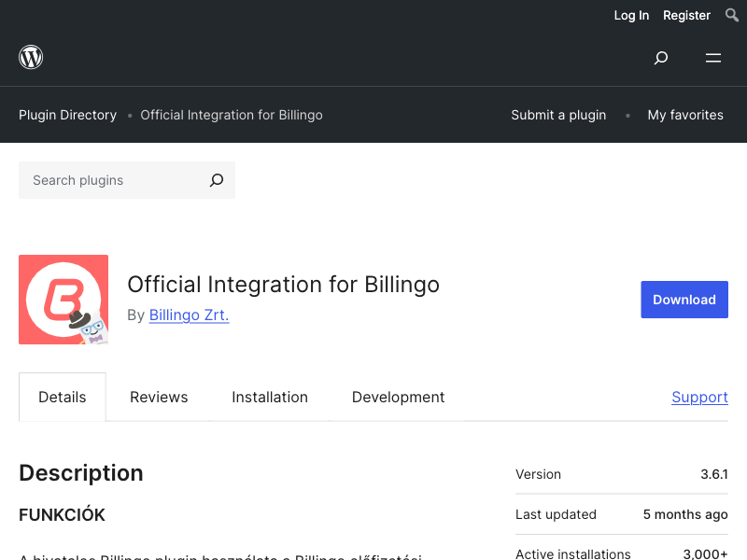Click the Billingo plugin logo image
The height and width of the screenshot is (560, 747).
pos(63,300)
